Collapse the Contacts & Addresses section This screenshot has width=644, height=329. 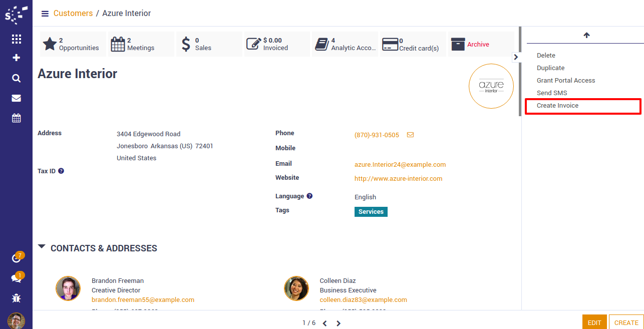tap(42, 247)
